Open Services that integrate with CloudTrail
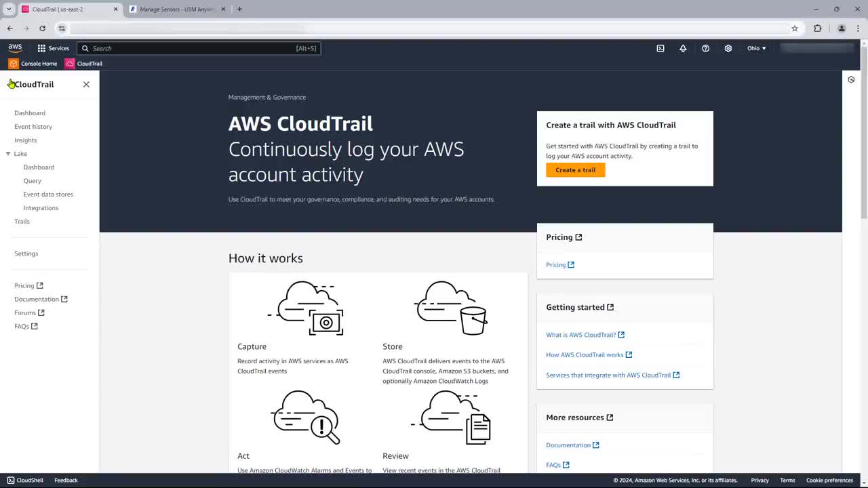The image size is (868, 488). click(612, 375)
